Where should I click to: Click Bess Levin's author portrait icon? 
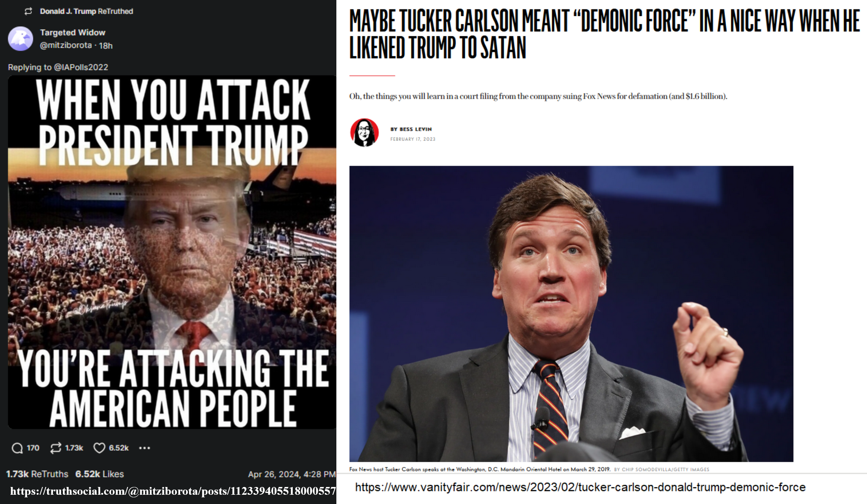click(x=364, y=132)
